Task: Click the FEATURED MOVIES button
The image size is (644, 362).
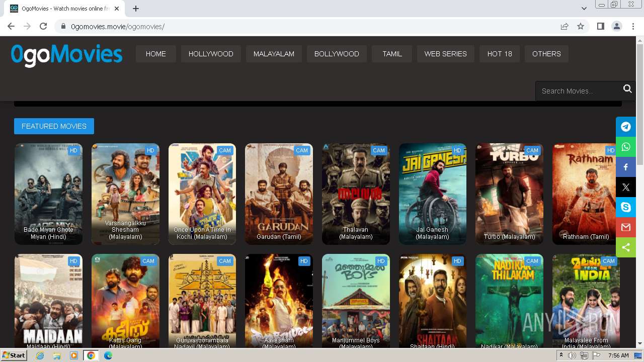Action: pos(54,126)
